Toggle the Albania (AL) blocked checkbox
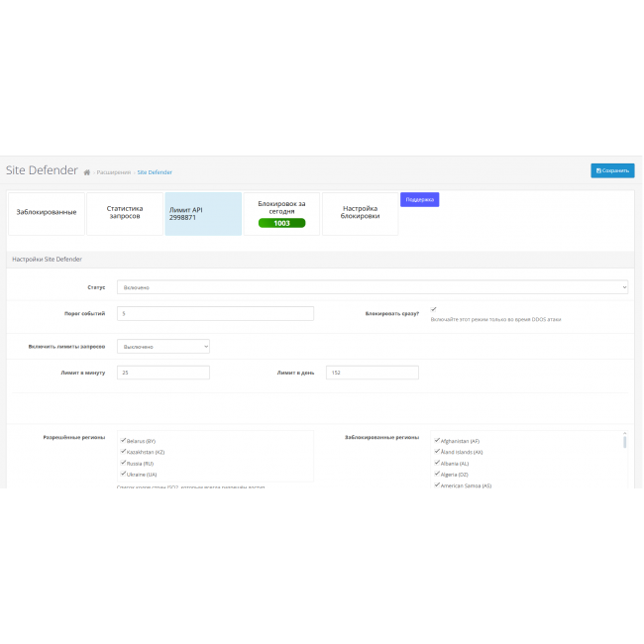Screen dimensions: 644x644 click(437, 463)
